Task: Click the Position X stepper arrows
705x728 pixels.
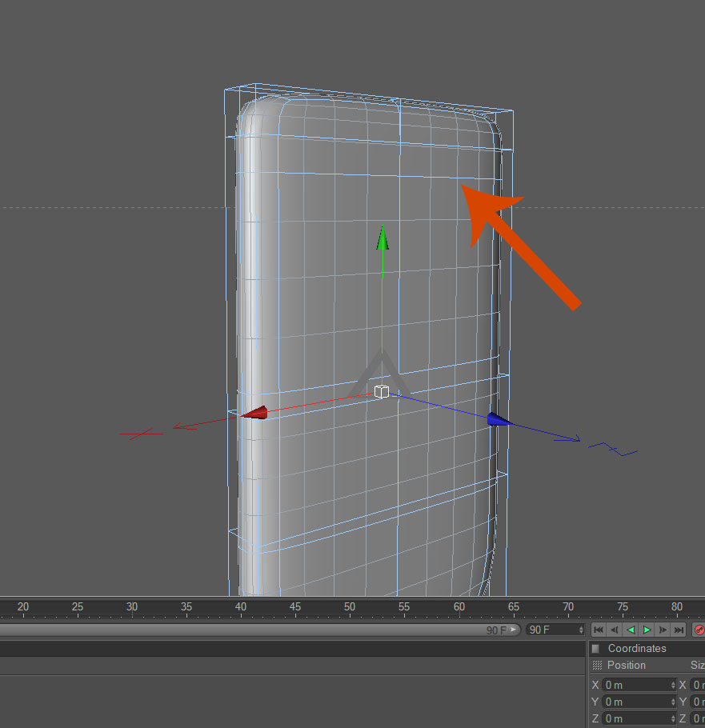Action: [673, 685]
